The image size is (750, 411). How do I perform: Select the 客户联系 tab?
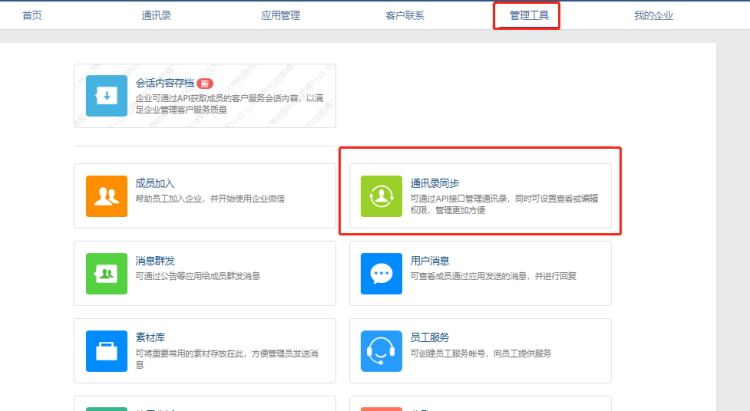coord(404,16)
